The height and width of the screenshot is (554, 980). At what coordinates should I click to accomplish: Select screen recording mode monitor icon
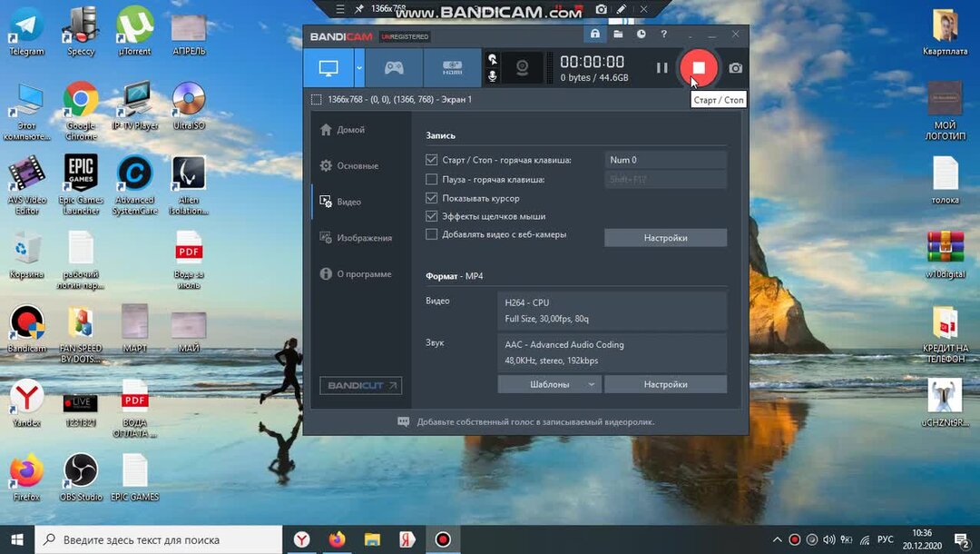328,67
